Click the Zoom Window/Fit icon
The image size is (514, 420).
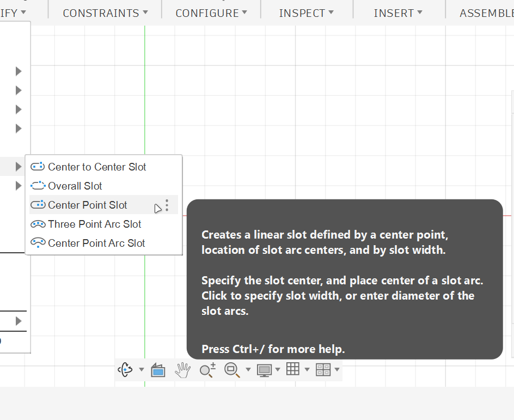tap(232, 370)
